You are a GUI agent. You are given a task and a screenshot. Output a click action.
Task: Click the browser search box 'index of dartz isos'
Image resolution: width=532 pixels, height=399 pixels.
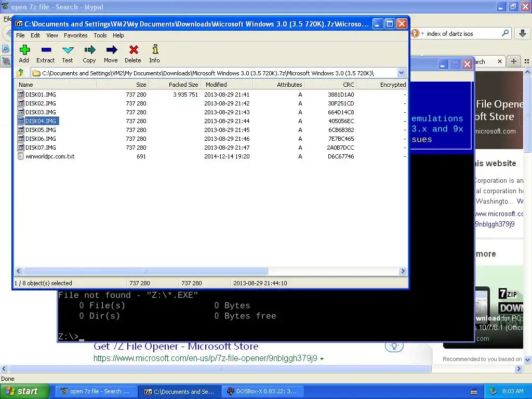462,34
